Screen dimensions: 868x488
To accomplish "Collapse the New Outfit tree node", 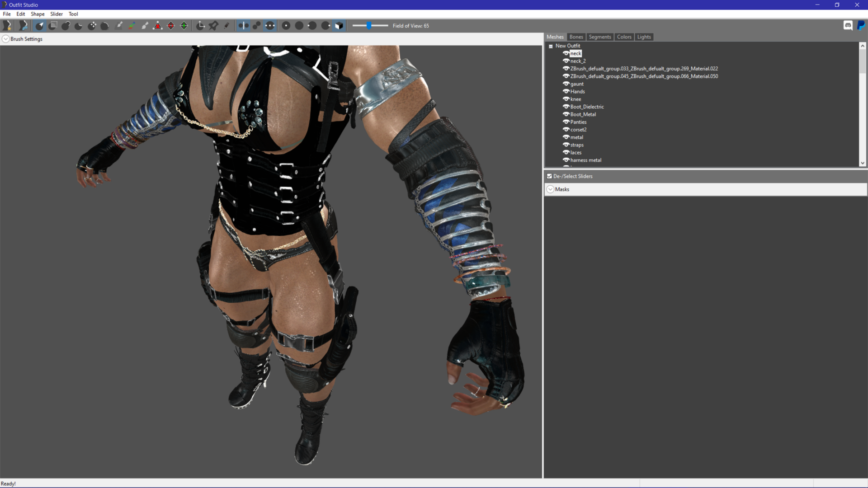I will pos(551,46).
